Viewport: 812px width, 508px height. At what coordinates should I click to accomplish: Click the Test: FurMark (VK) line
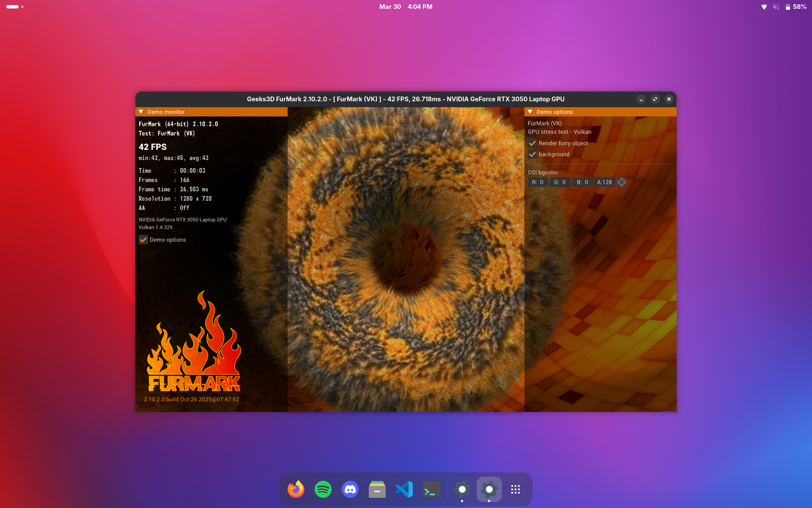[x=167, y=133]
